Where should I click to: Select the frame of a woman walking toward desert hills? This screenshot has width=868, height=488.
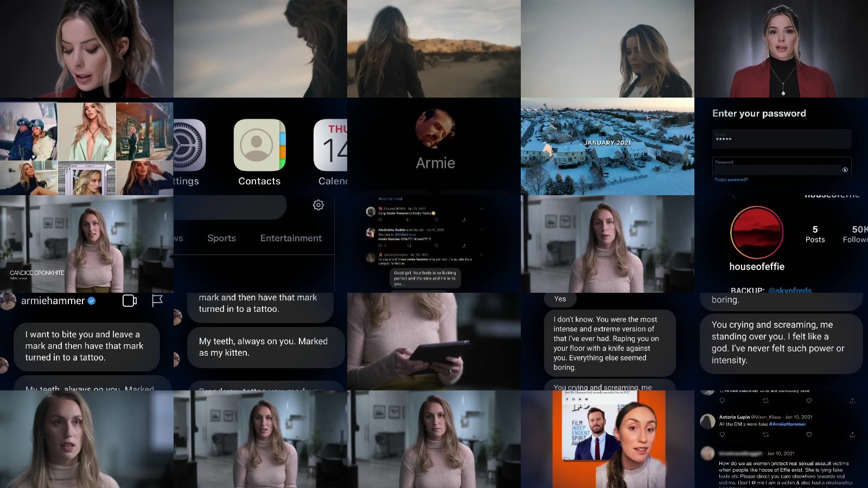[x=434, y=49]
